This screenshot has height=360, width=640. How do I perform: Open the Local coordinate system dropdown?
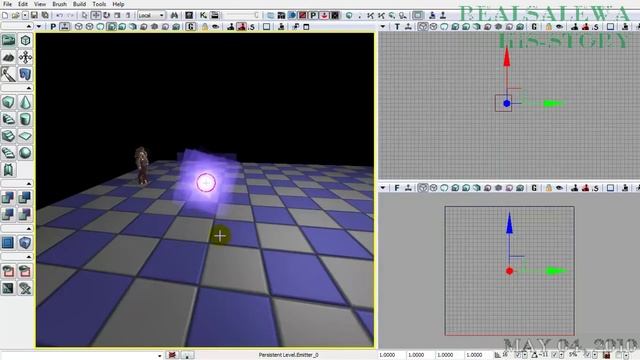pyautogui.click(x=151, y=16)
